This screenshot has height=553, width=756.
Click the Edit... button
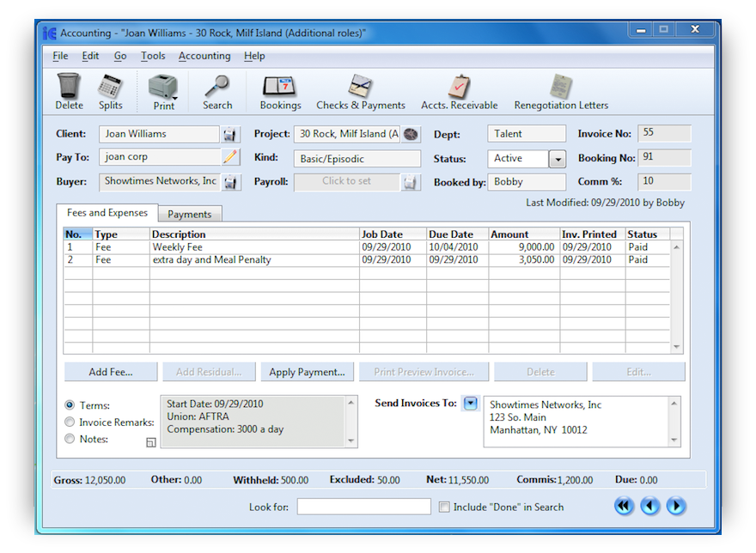pos(639,372)
